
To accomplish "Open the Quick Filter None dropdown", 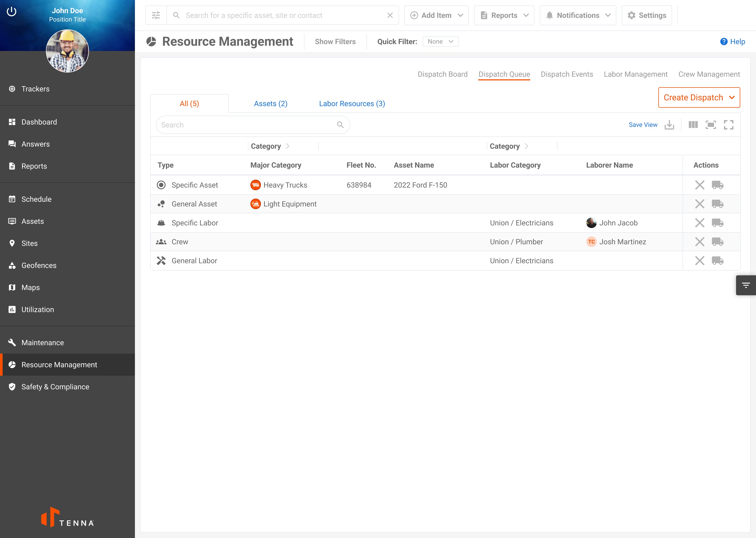I will (440, 42).
